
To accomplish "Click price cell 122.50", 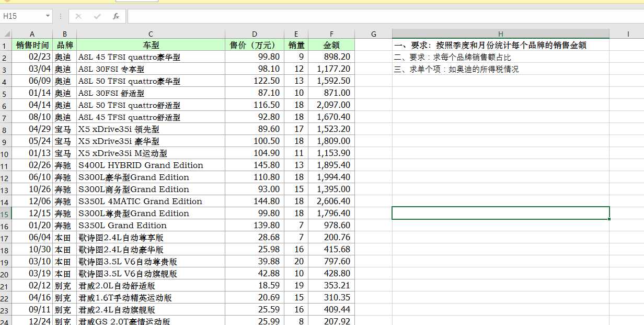I will [x=255, y=81].
